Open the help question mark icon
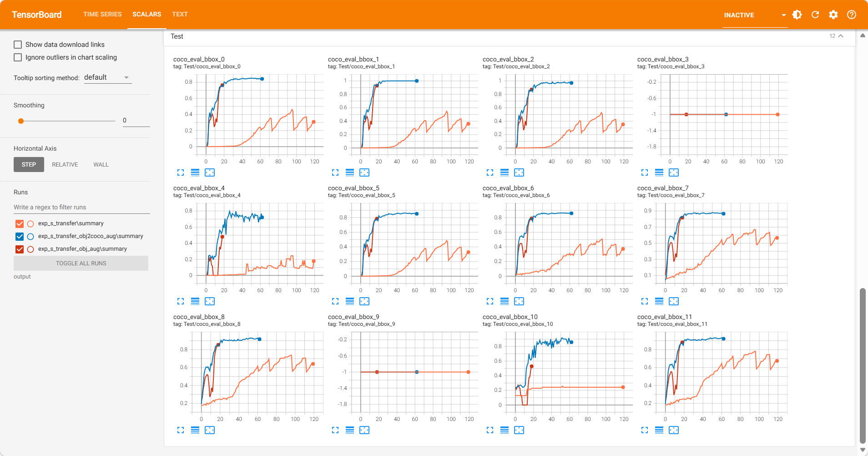Image resolution: width=868 pixels, height=456 pixels. 852,15
